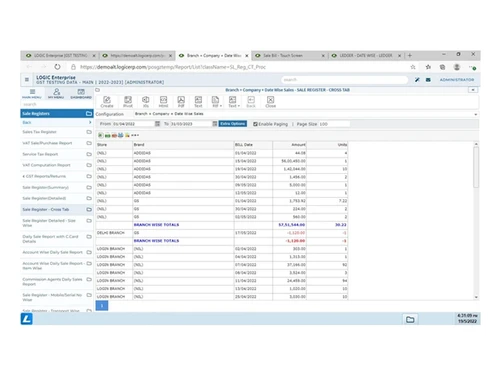
Task: Click the Back chevron in sidebar
Action: click(x=90, y=123)
